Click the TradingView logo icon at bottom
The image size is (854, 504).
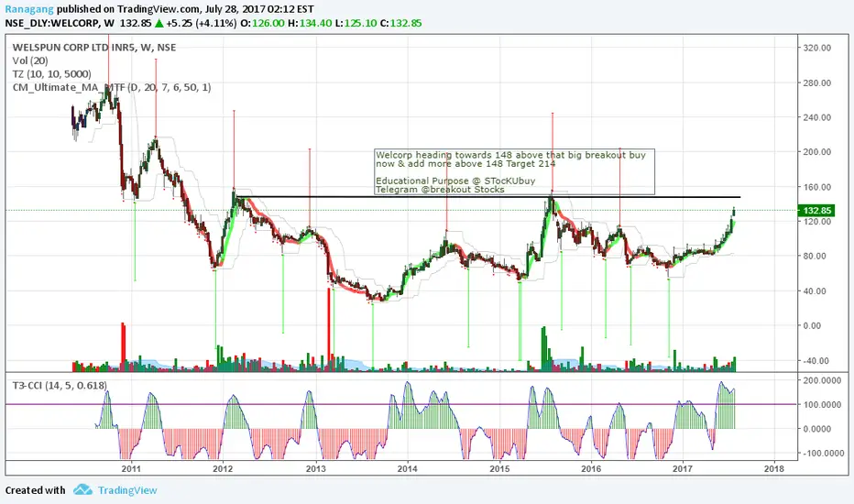click(82, 489)
